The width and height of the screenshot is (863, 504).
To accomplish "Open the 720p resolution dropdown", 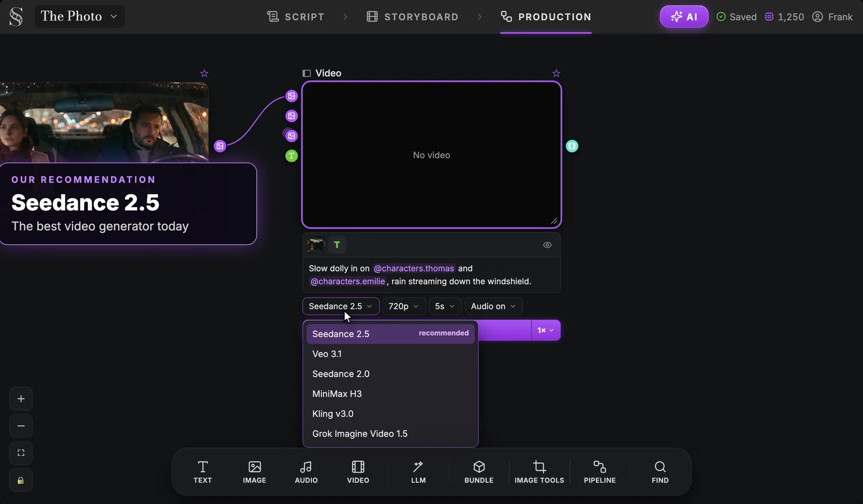I will pos(404,306).
